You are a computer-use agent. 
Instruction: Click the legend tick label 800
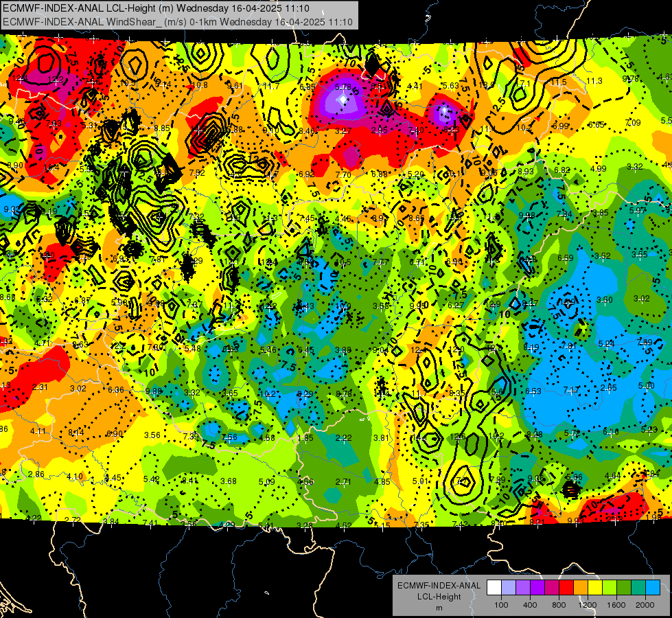(x=559, y=605)
